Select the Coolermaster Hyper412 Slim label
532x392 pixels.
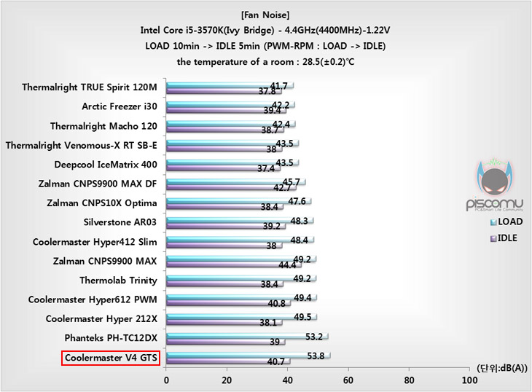pyautogui.click(x=95, y=242)
